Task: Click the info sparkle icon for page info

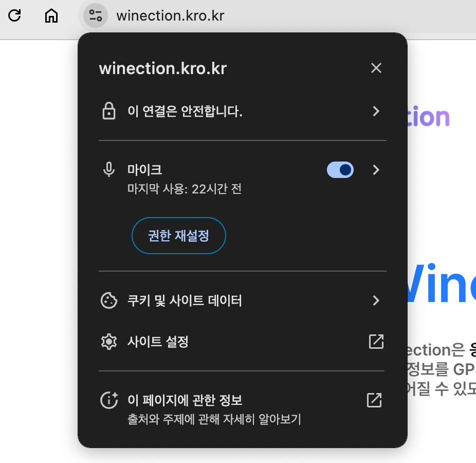Action: 109,400
